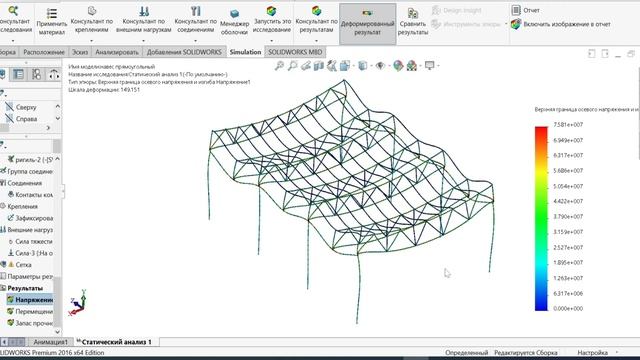The width and height of the screenshot is (640, 360).
Task: Click stress color legend bar
Action: pos(541,218)
